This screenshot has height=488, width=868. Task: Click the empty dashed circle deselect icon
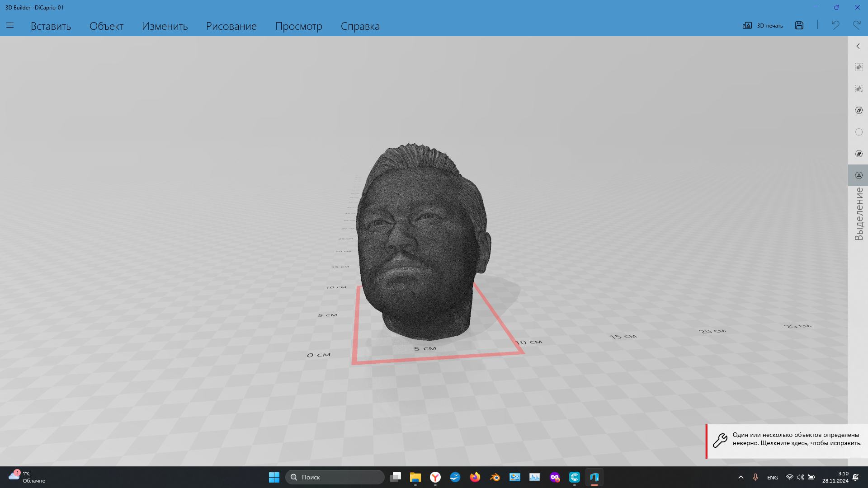point(859,132)
